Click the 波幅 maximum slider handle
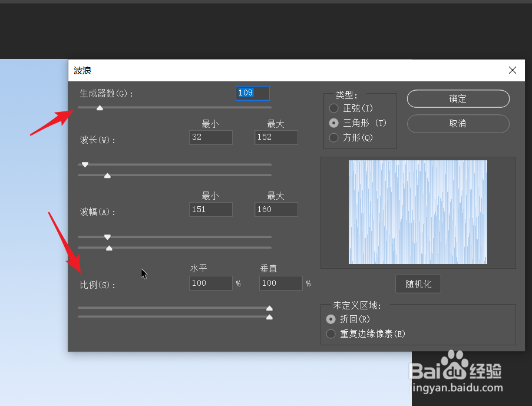The image size is (532, 406). click(x=109, y=248)
